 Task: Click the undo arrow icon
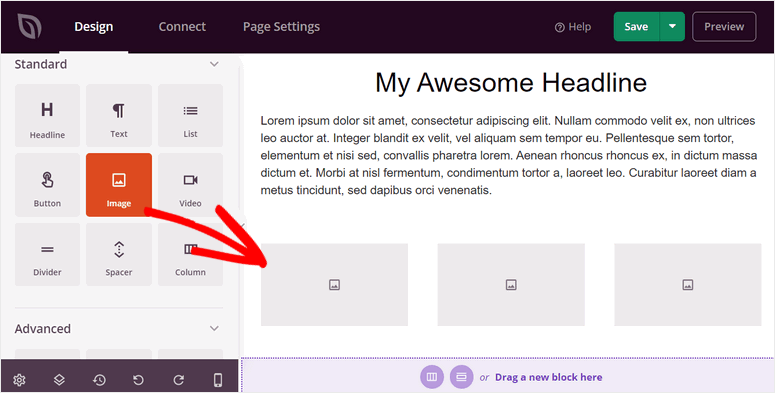(138, 380)
